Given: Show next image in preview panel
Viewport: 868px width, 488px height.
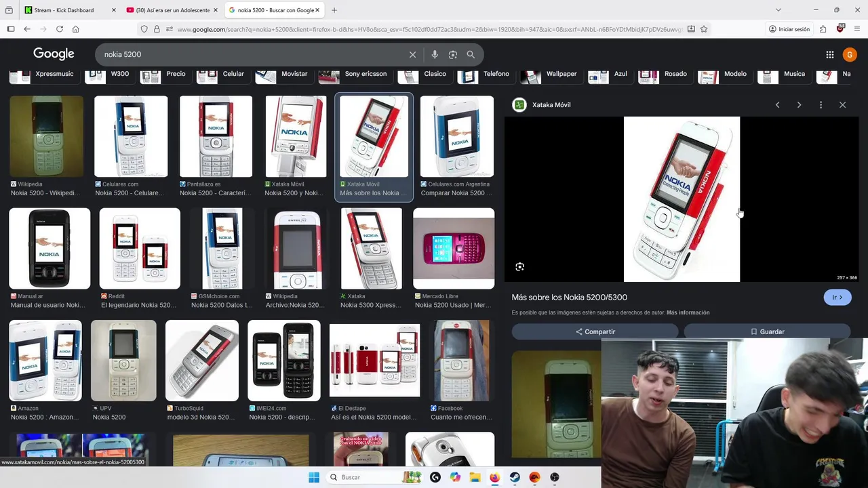Looking at the screenshot, I should click(x=799, y=105).
